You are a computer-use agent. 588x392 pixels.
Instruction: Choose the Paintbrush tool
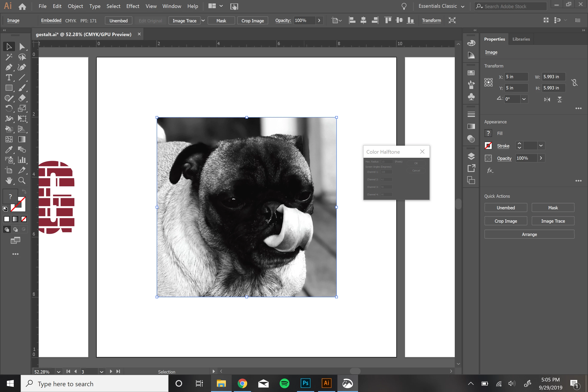(22, 88)
